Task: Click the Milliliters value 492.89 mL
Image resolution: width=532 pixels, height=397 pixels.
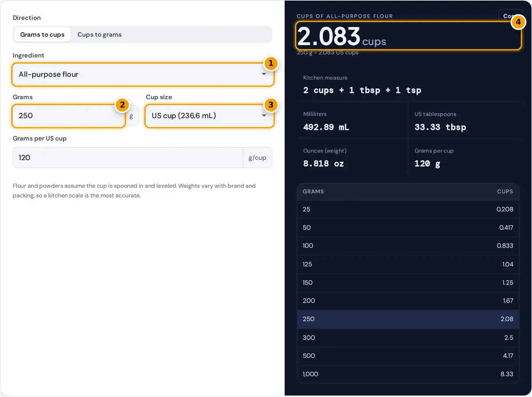Action: point(326,127)
